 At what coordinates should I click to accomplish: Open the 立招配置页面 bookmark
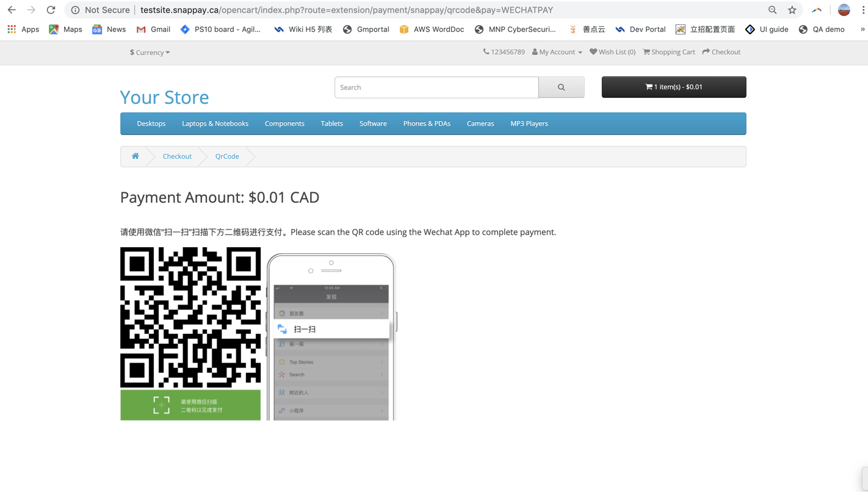705,29
